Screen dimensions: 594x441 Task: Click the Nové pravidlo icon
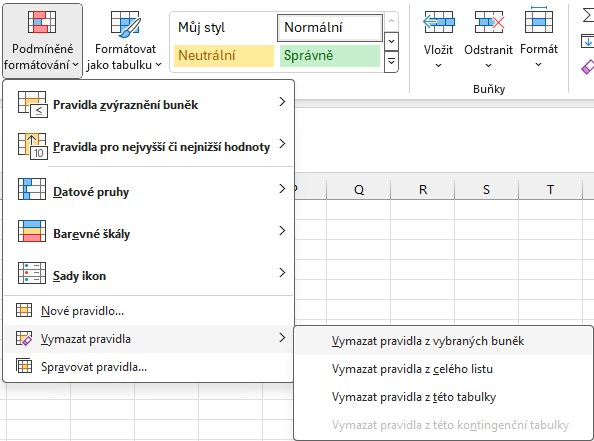click(x=24, y=310)
